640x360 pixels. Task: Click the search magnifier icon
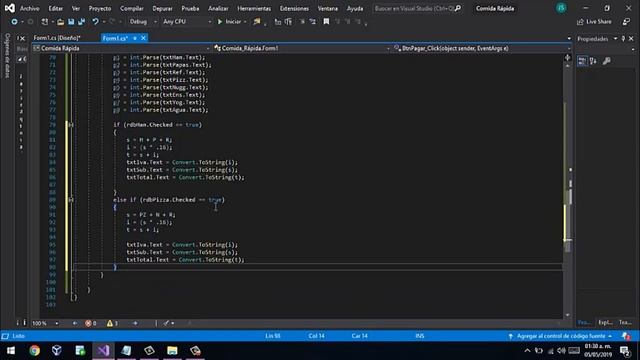458,8
